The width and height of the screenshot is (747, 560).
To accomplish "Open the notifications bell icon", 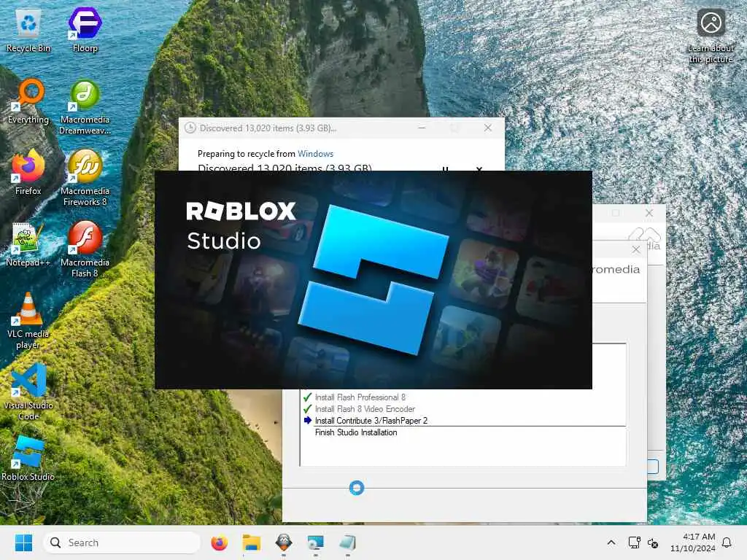I will 727,542.
